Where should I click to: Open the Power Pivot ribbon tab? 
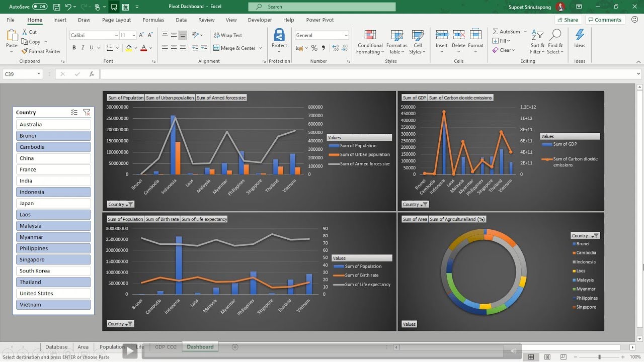pos(320,20)
